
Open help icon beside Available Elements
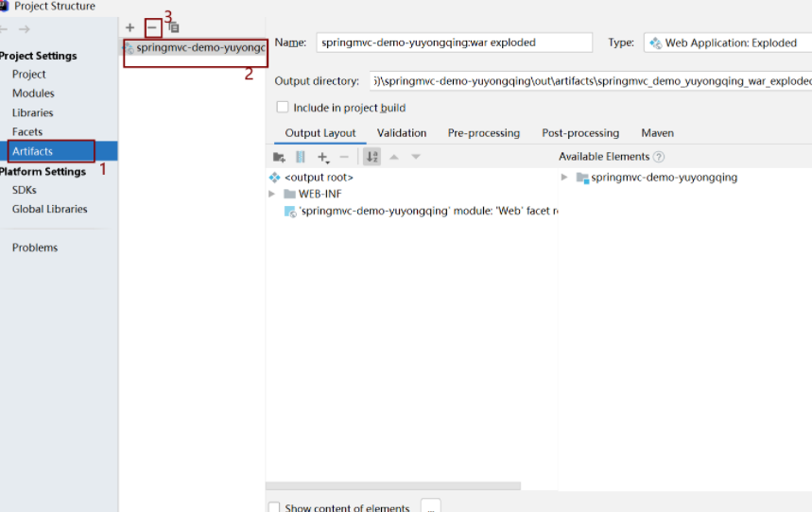tap(659, 157)
